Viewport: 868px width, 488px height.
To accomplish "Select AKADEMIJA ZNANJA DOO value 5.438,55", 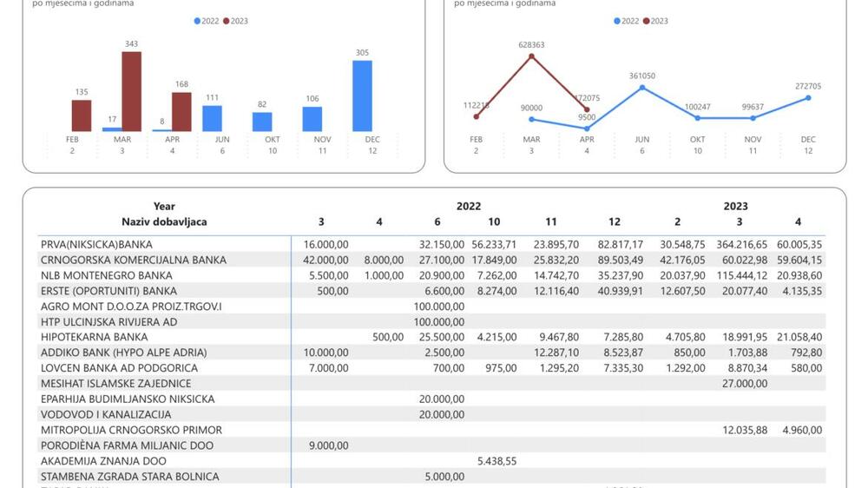I will 496,461.
